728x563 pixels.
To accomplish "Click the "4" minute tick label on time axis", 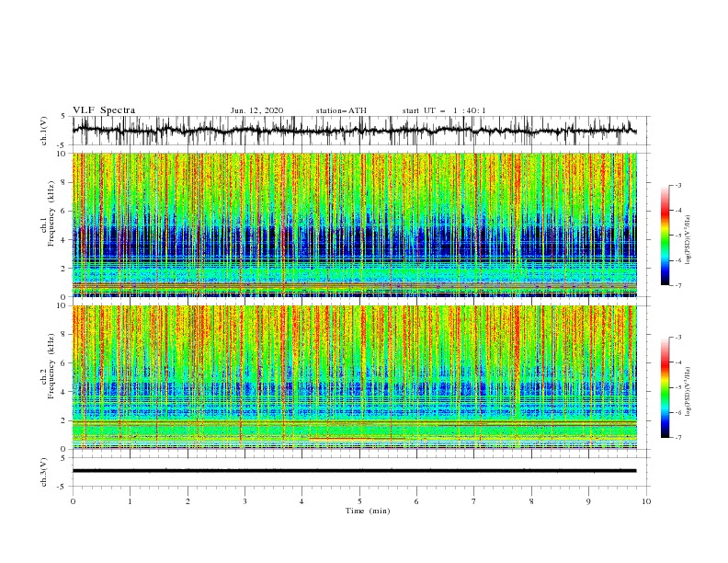I will (301, 501).
